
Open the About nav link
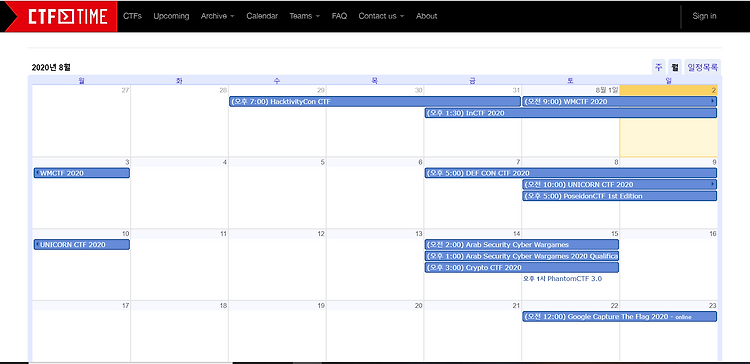pos(427,16)
